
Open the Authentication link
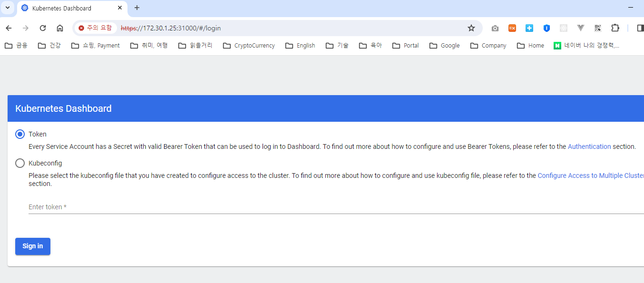coord(589,146)
